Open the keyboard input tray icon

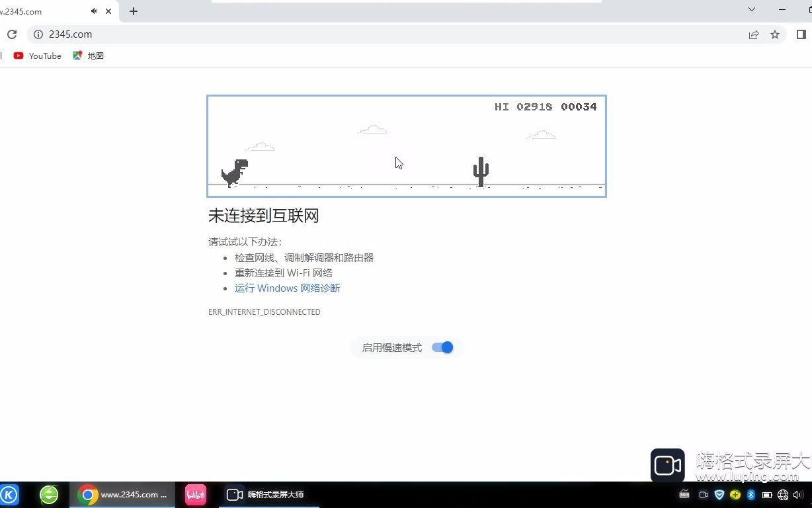point(684,495)
